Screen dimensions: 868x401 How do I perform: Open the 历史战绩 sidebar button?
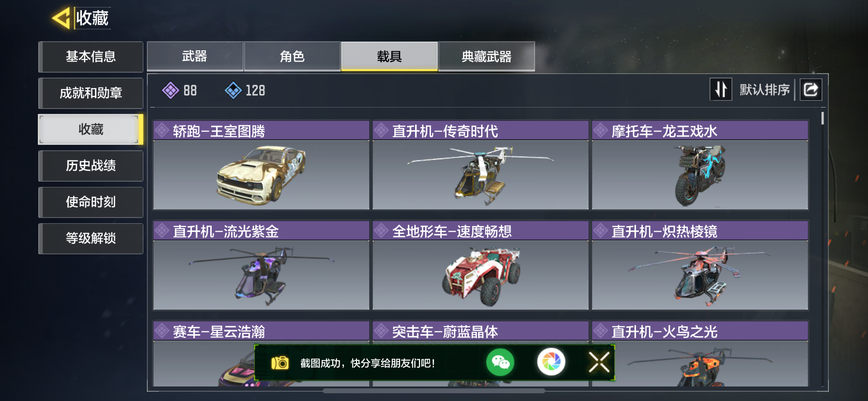[91, 166]
